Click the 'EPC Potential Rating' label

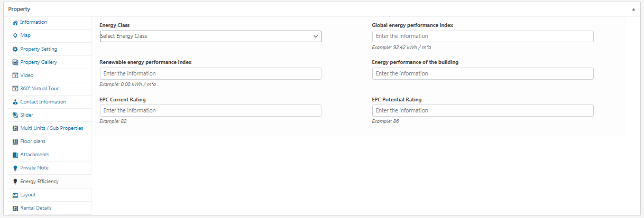(397, 100)
